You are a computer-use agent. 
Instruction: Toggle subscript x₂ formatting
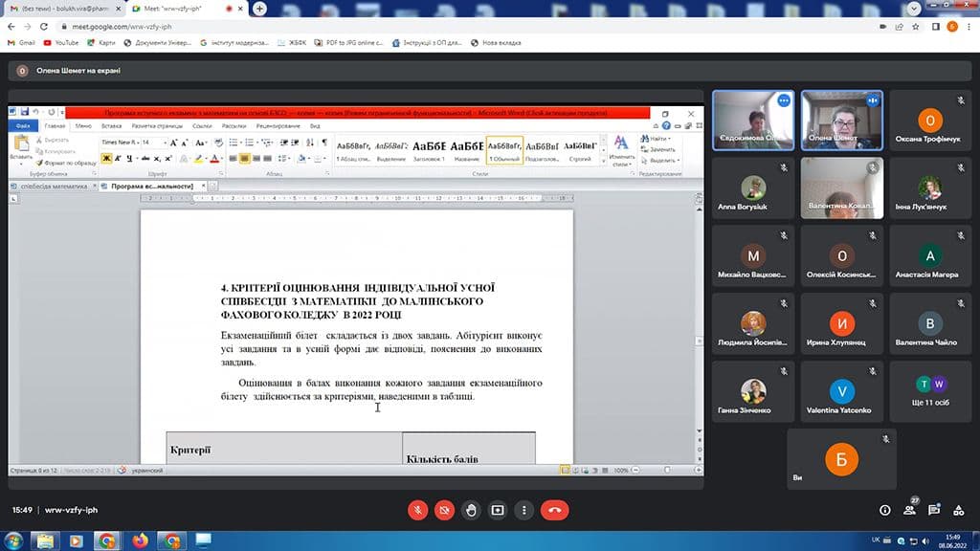coord(157,159)
